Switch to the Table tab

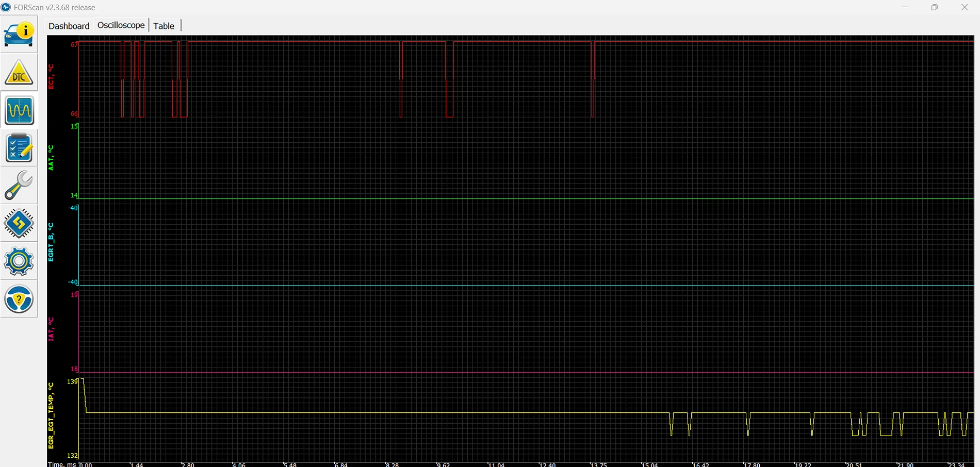pyautogui.click(x=164, y=26)
